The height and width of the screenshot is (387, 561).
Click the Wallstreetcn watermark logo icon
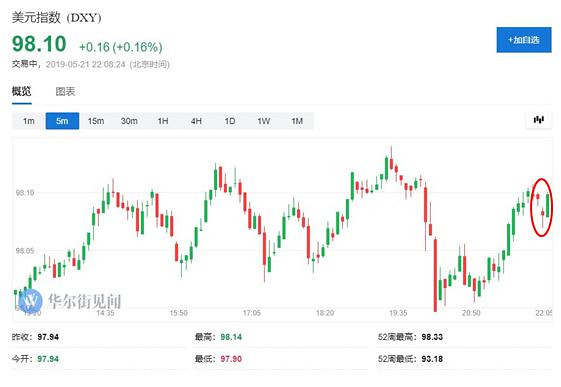click(x=30, y=300)
